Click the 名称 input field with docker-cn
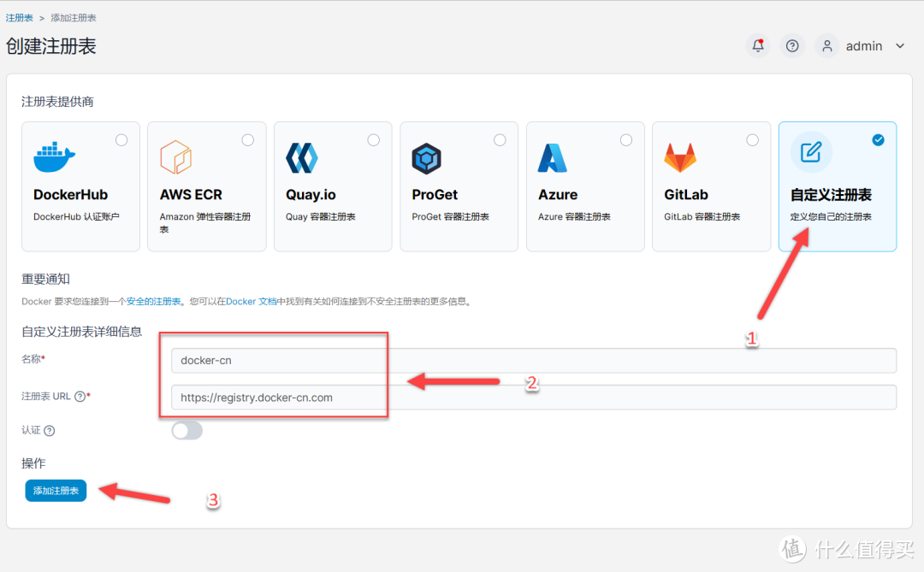Screen dimensions: 924x572 pyautogui.click(x=533, y=361)
